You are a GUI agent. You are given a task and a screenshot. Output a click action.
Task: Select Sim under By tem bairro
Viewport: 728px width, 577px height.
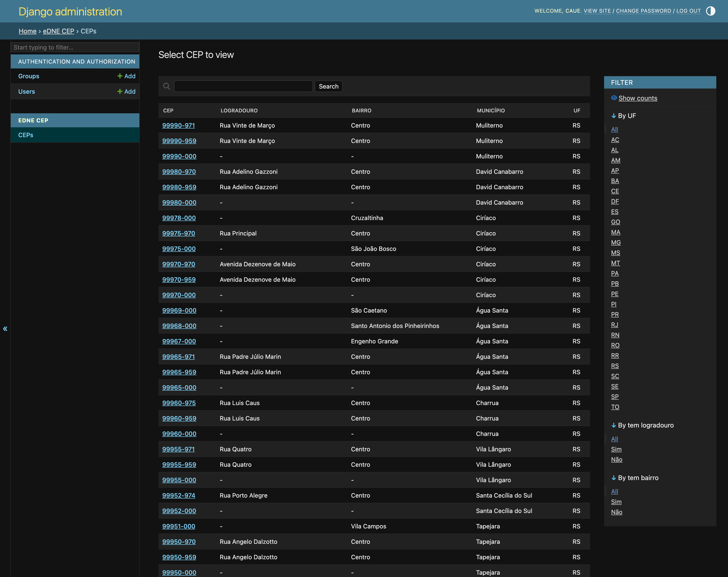point(616,502)
